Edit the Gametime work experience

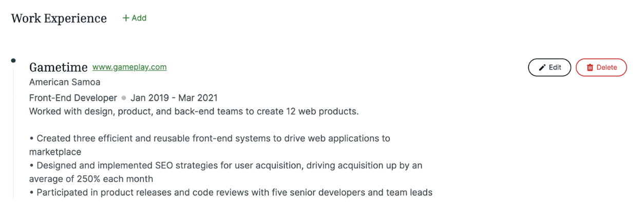[x=550, y=67]
